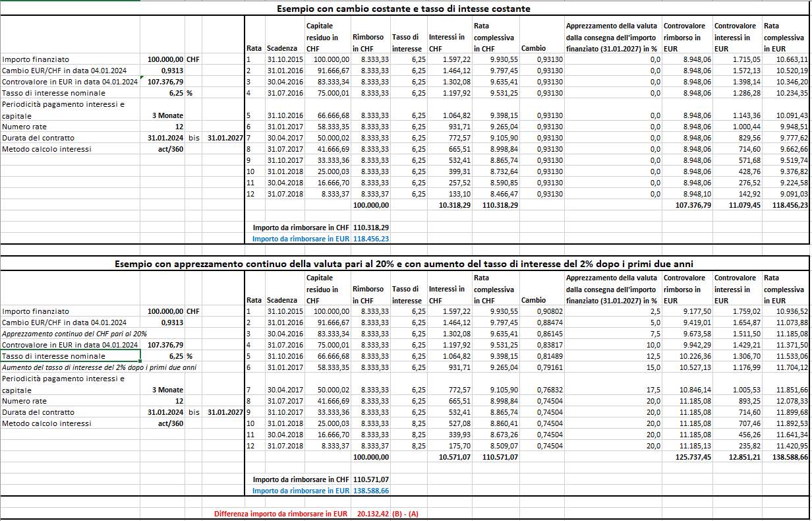Screen dimensions: 812x521
Task: Click the appreciation cell showing 2,5
Action: pos(613,311)
